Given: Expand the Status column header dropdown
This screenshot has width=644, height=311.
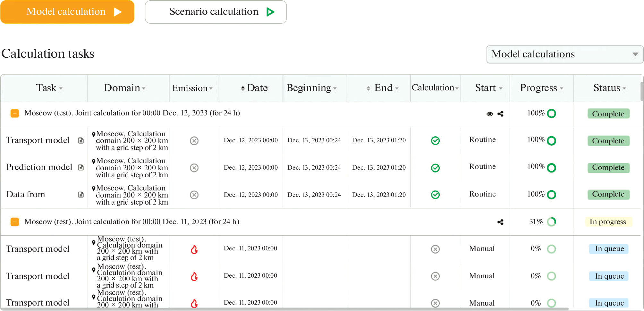Looking at the screenshot, I should click(624, 88).
